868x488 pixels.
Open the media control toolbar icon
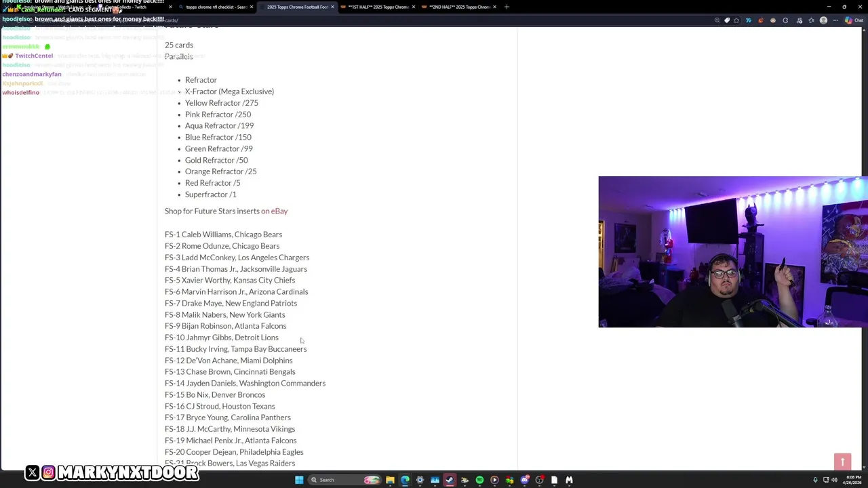coord(799,20)
